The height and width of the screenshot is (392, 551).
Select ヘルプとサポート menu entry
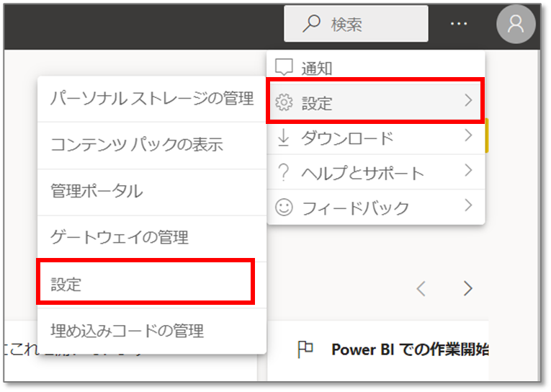(x=376, y=173)
